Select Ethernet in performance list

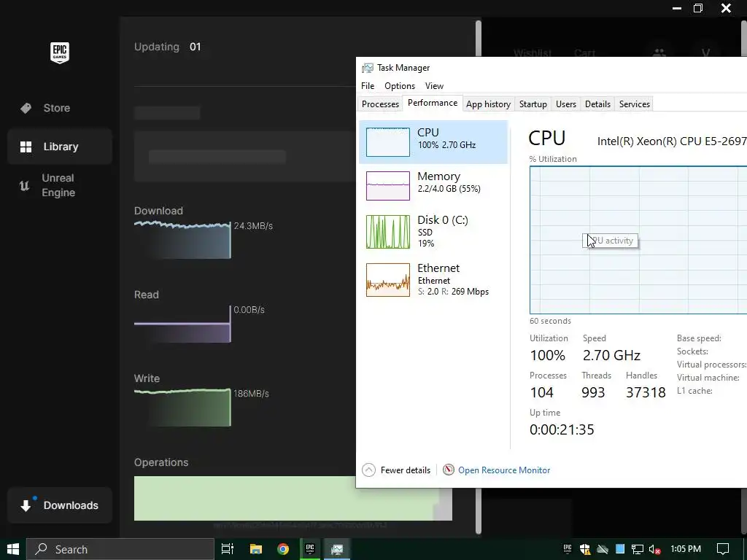pyautogui.click(x=433, y=279)
